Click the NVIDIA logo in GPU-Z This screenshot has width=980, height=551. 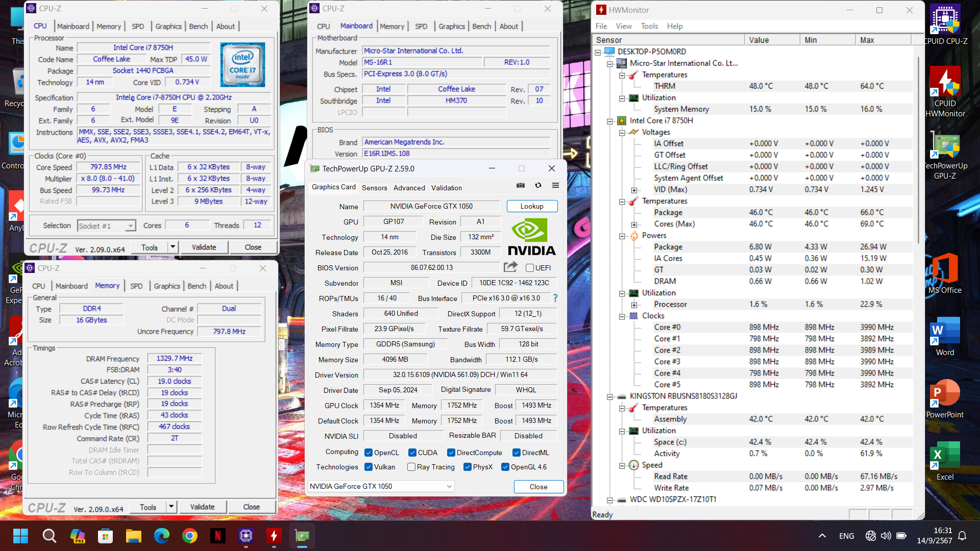coord(531,237)
